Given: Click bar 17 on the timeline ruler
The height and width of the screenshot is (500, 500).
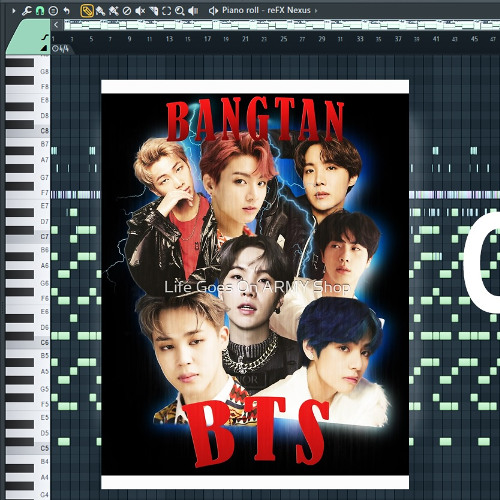Looking at the screenshot, I should 207,39.
